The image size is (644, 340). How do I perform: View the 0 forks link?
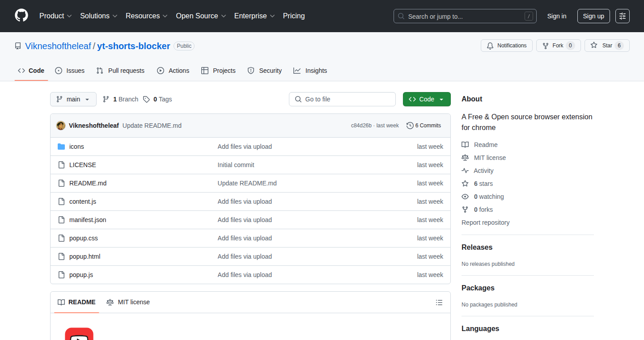click(477, 210)
